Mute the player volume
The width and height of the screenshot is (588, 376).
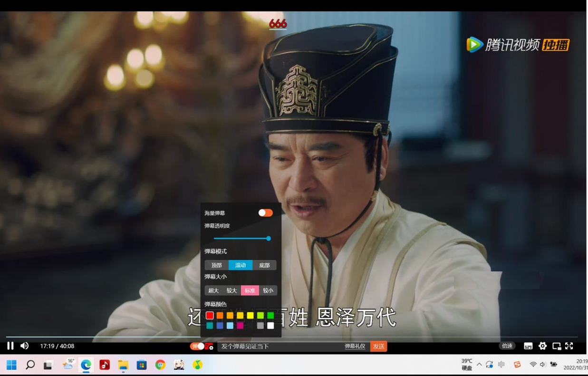point(25,346)
